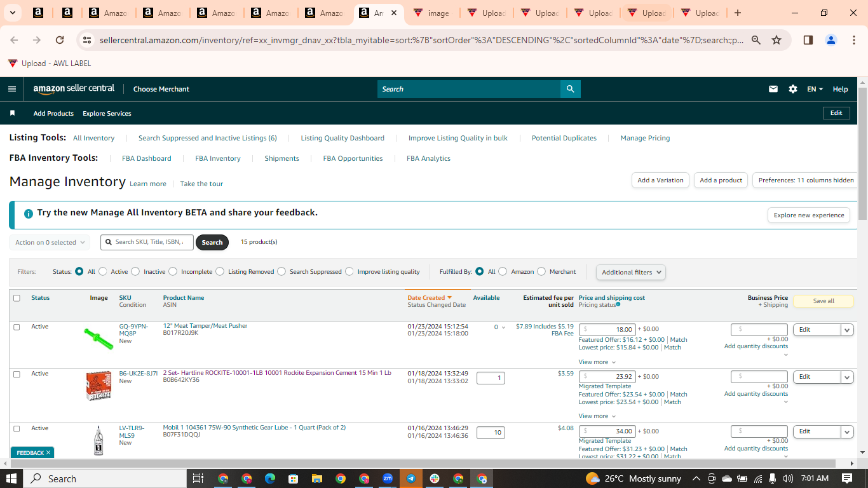
Task: Click the Pricing status info icon
Action: coord(618,304)
